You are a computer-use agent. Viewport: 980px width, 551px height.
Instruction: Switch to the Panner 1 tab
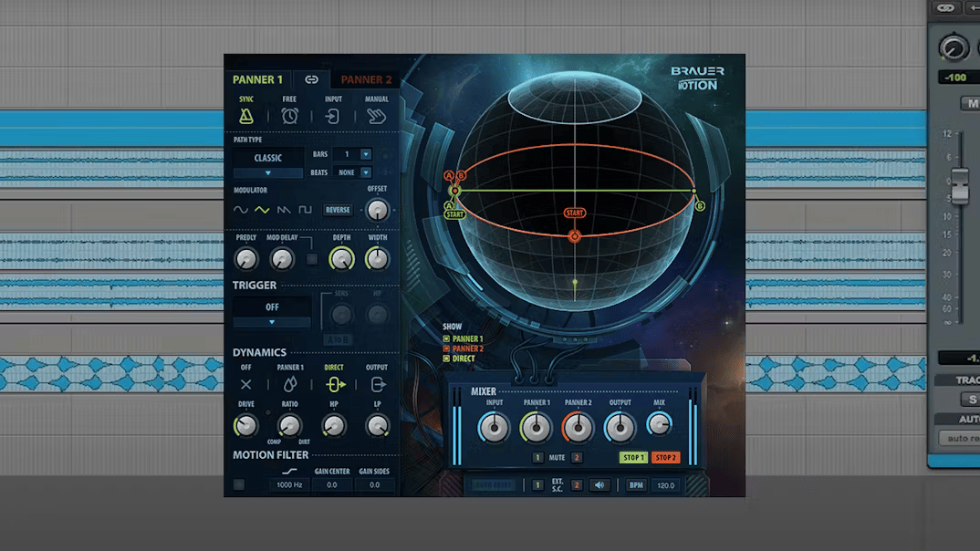257,80
